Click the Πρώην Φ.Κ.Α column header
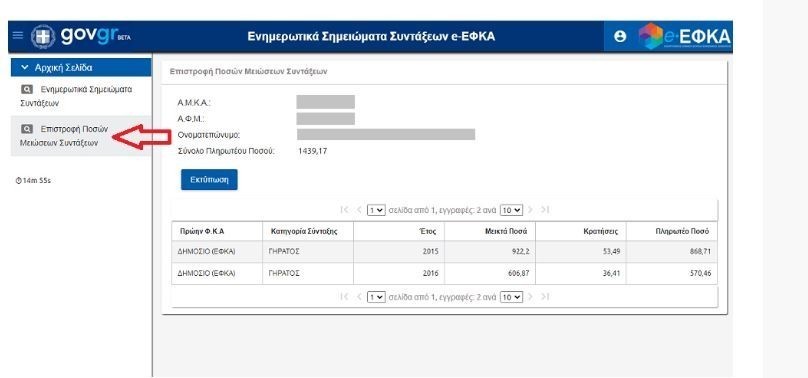Screen dimensions: 808x378 pyautogui.click(x=217, y=231)
